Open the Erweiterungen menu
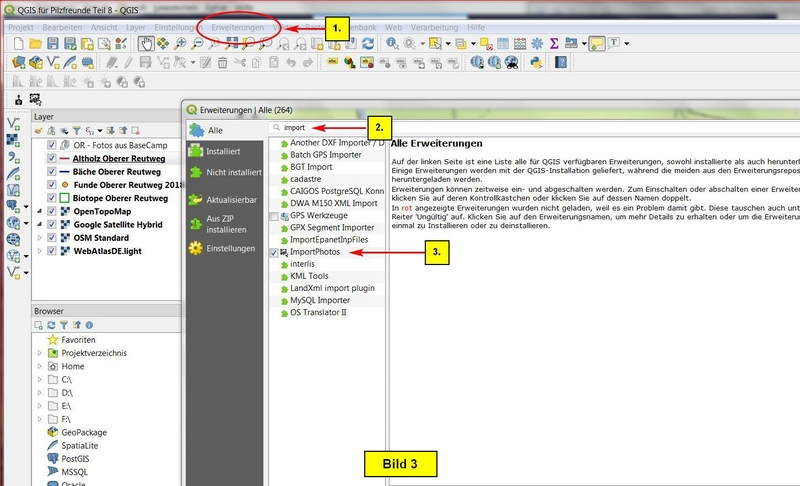Image resolution: width=800 pixels, height=486 pixels. coord(238,27)
